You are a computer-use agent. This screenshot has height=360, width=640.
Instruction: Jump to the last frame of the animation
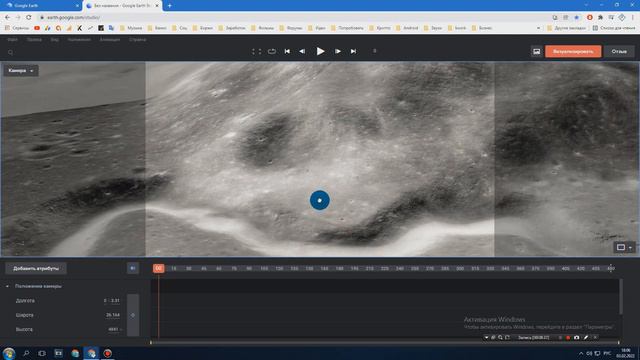pos(353,51)
